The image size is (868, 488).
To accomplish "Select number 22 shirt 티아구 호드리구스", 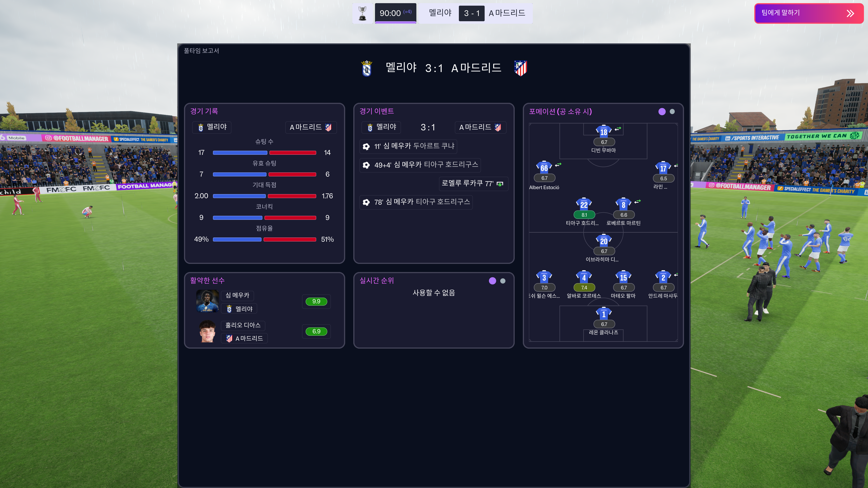I will [584, 204].
